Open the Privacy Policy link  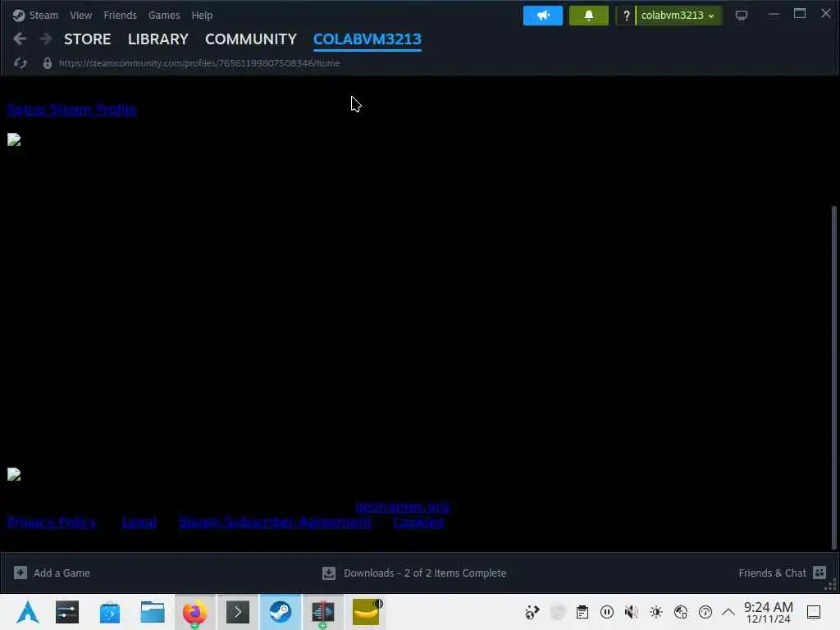(52, 522)
